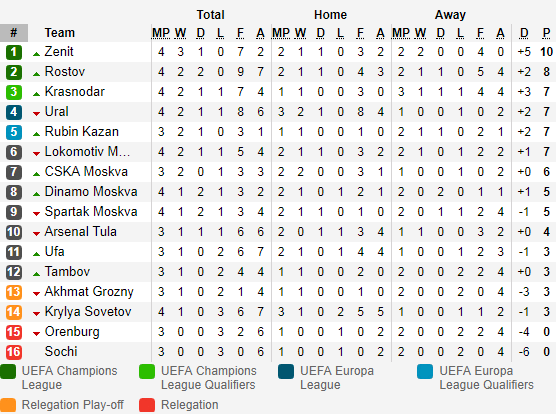Image resolution: width=556 pixels, height=414 pixels.
Task: Click the red down arrow beside Spartak Moskva
Action: (36, 214)
